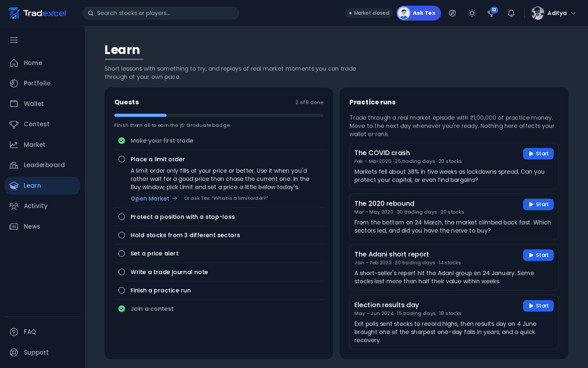Check the 'Protect a position with a stop-loss' circle
The height and width of the screenshot is (368, 588).
(122, 217)
